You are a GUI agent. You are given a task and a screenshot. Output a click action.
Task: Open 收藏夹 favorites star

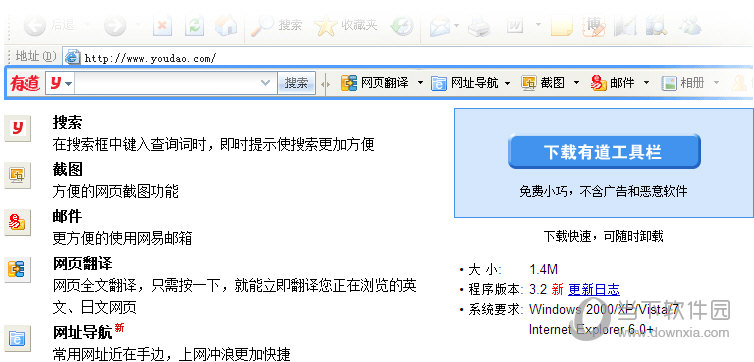[x=325, y=26]
